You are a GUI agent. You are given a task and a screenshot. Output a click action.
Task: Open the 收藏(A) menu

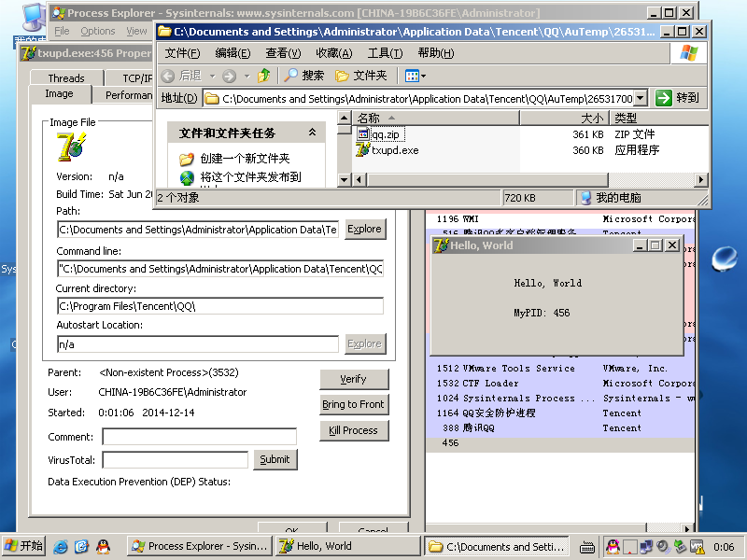(x=334, y=53)
